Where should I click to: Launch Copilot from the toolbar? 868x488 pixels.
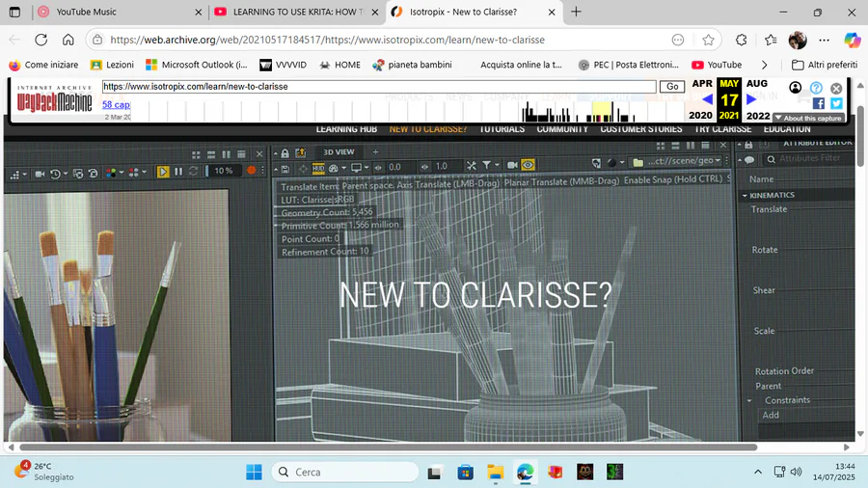click(853, 40)
